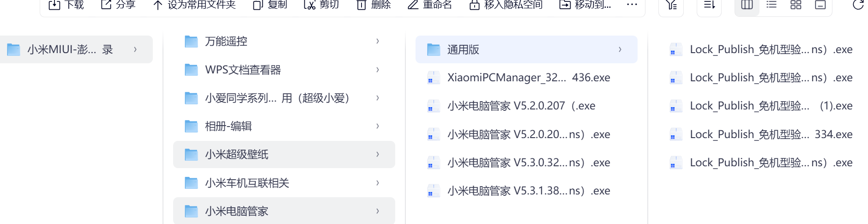Select the Lock_Publish file ending 334.exe
The width and height of the screenshot is (868, 224).
(763, 134)
